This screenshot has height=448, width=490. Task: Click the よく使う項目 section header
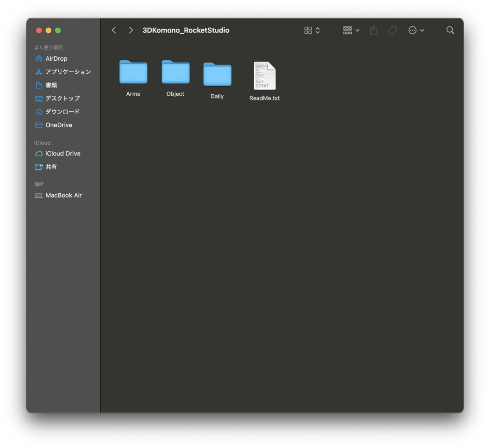[49, 47]
